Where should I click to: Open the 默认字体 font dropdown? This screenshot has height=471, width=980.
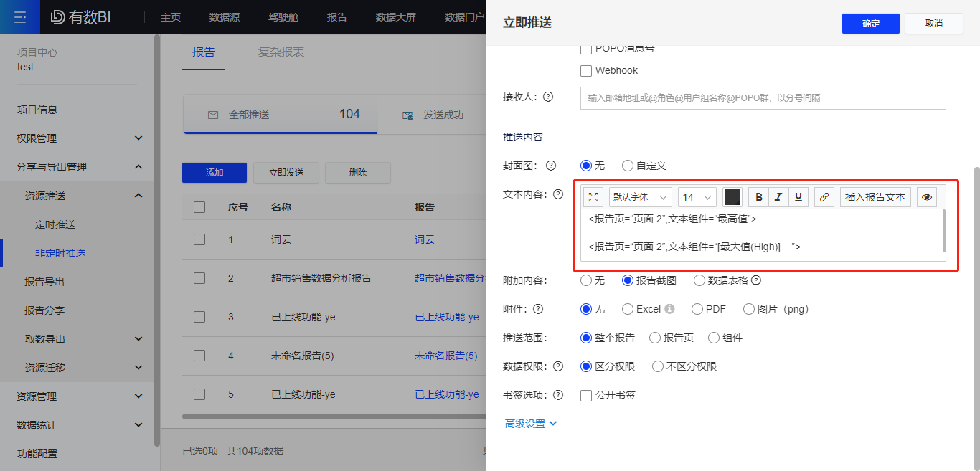(641, 197)
